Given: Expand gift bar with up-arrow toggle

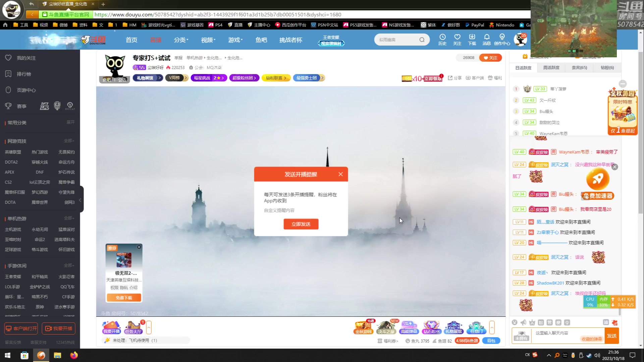Looking at the screenshot, I should (x=492, y=327).
